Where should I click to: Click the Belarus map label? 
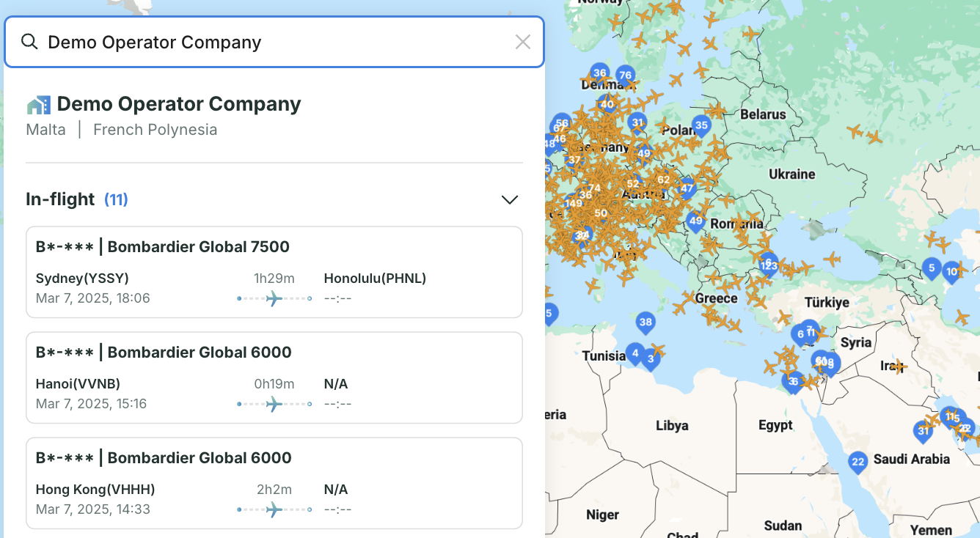click(763, 114)
